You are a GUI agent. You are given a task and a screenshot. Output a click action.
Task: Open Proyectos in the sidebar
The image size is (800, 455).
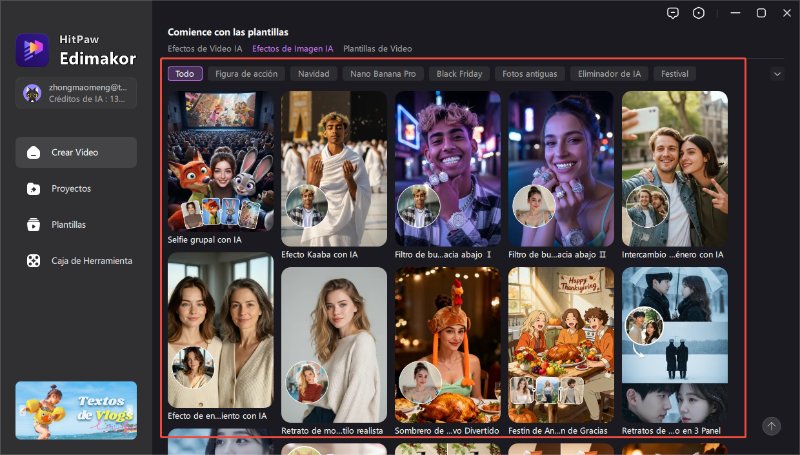pyautogui.click(x=76, y=189)
